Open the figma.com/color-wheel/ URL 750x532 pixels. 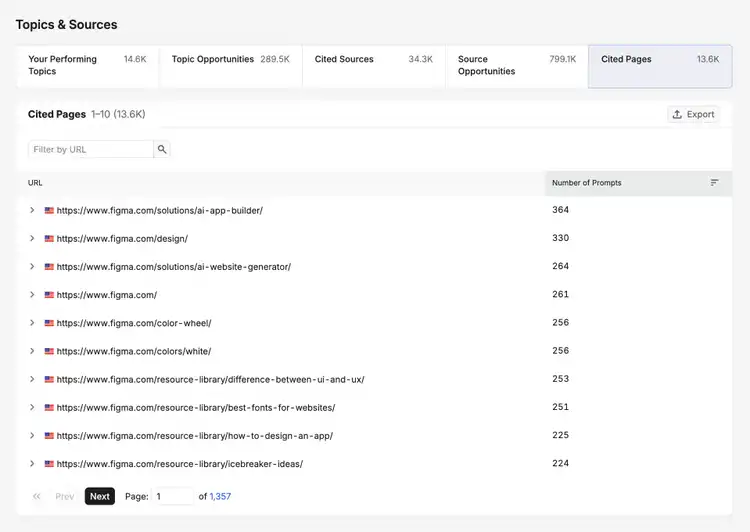click(134, 323)
